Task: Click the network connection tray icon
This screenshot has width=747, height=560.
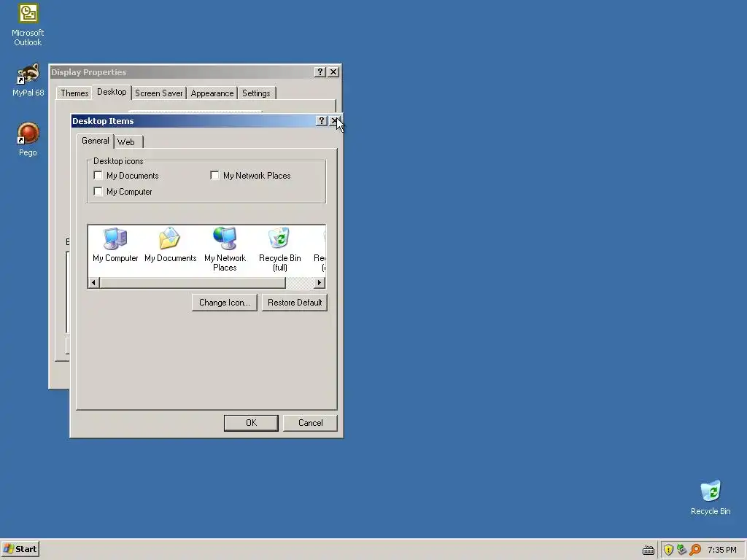Action: click(682, 550)
